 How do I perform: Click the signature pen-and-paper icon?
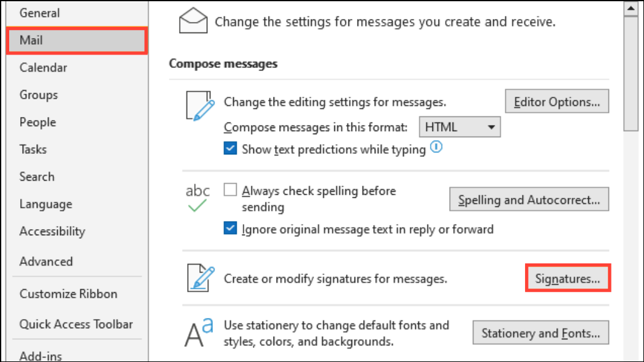pos(201,278)
